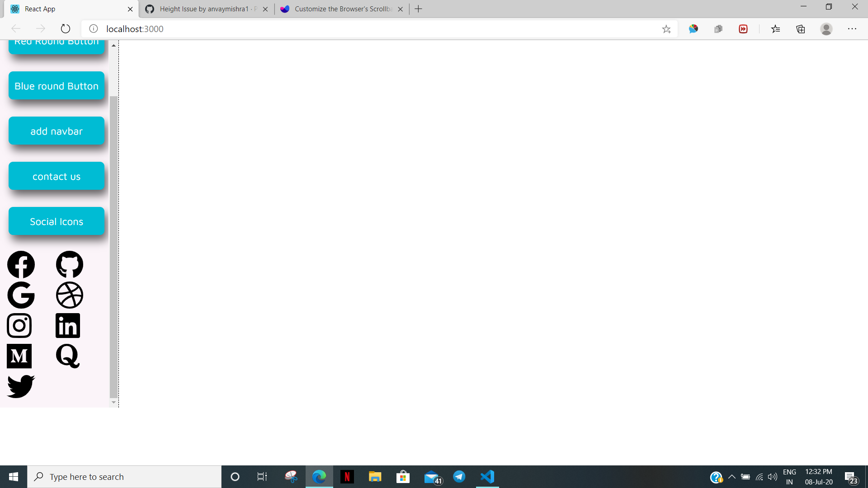Open the GitHub social icon
The width and height of the screenshot is (868, 488).
[x=69, y=264]
